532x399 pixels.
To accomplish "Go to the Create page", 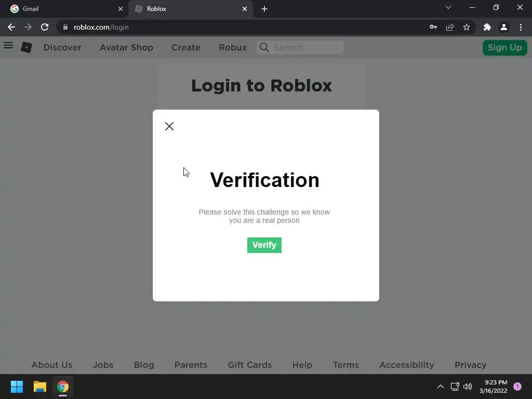I will 186,47.
